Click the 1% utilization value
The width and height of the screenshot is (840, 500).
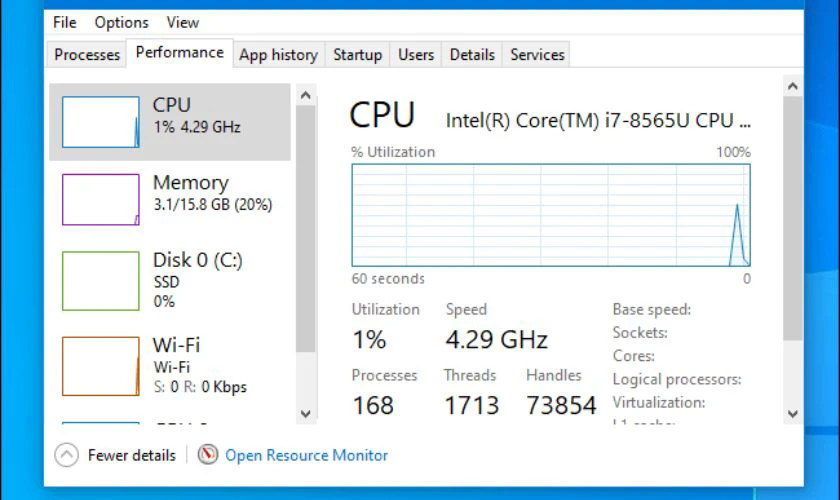click(369, 339)
